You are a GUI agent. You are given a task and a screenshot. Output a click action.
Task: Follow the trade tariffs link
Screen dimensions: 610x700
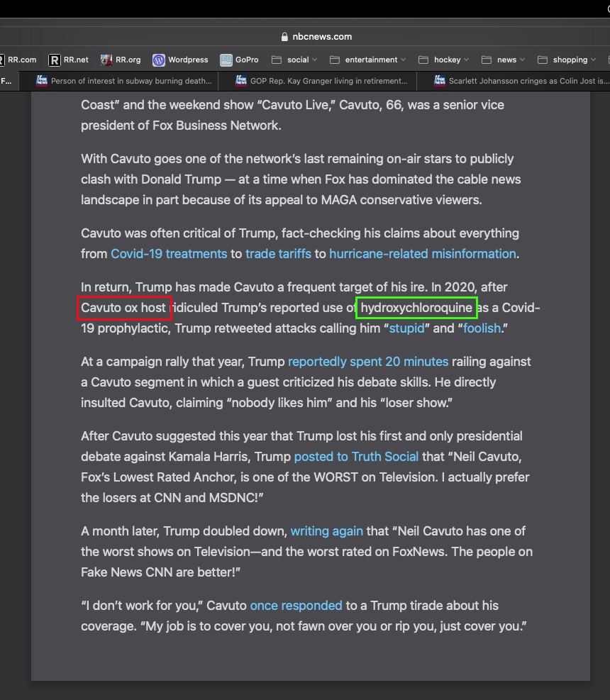click(278, 254)
